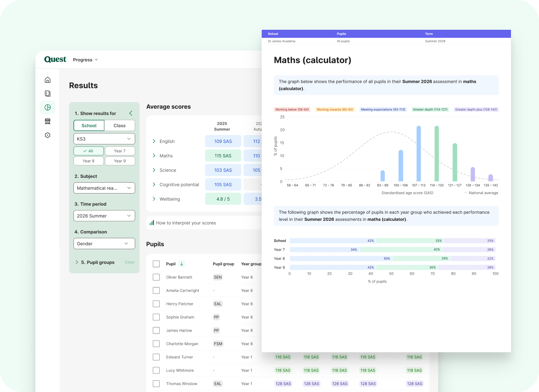Open the Home icon in sidebar
The image size is (539, 392).
click(48, 80)
